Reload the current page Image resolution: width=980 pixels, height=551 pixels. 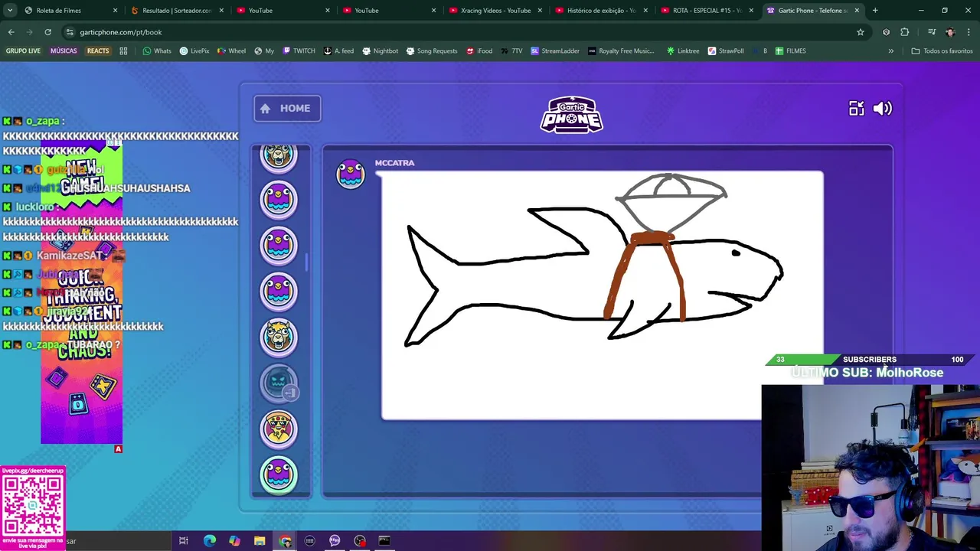47,32
